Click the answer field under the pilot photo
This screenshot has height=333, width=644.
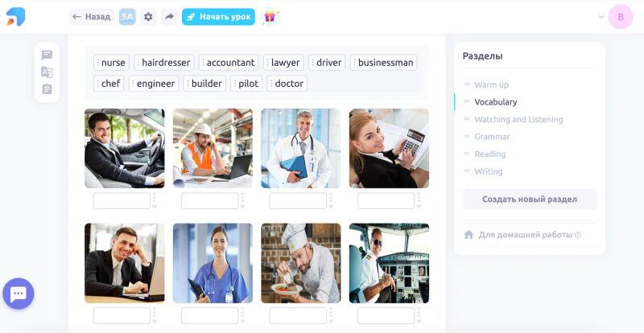[386, 316]
